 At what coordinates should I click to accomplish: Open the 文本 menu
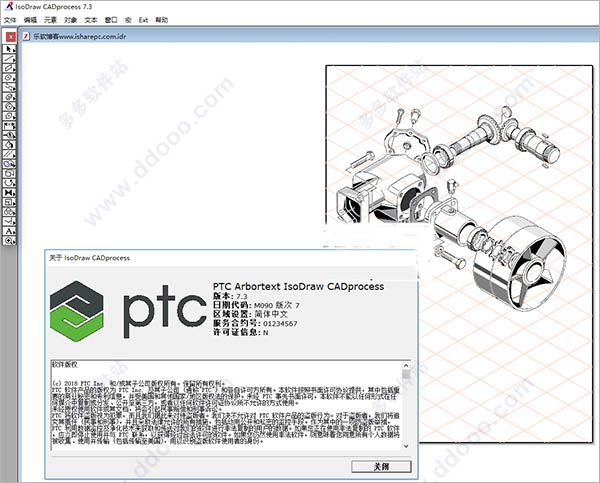91,20
